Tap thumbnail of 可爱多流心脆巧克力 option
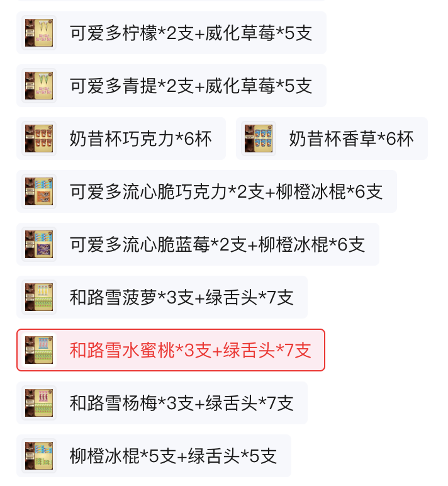Screen dimensions: 448x486 click(39, 191)
